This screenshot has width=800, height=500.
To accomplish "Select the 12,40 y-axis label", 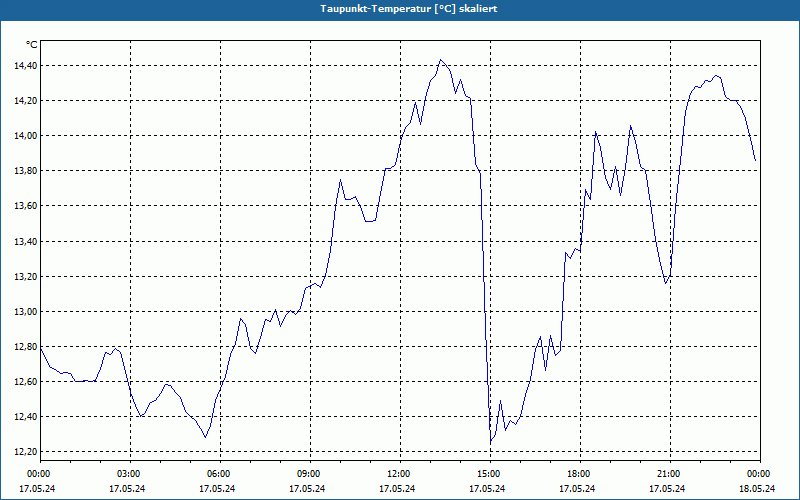I will tap(24, 417).
